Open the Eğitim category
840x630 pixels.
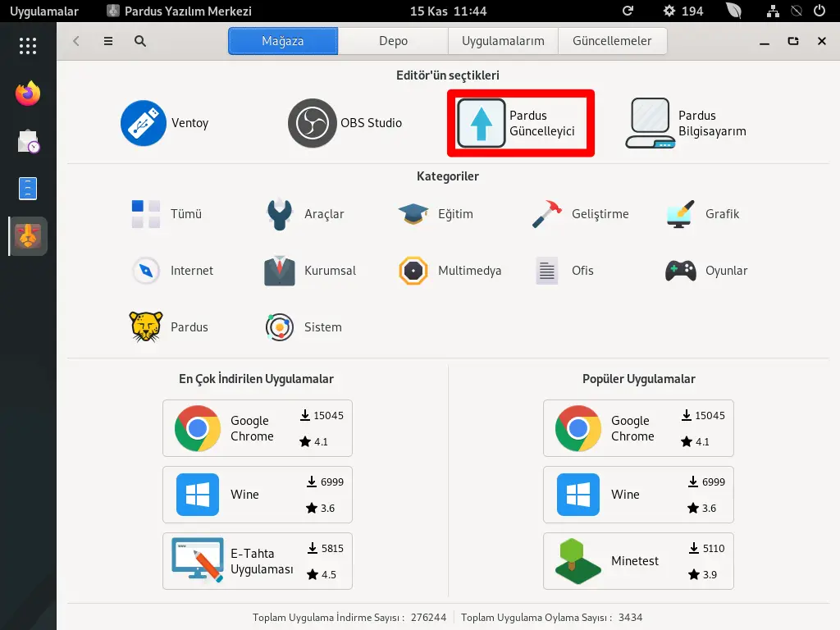coord(436,214)
